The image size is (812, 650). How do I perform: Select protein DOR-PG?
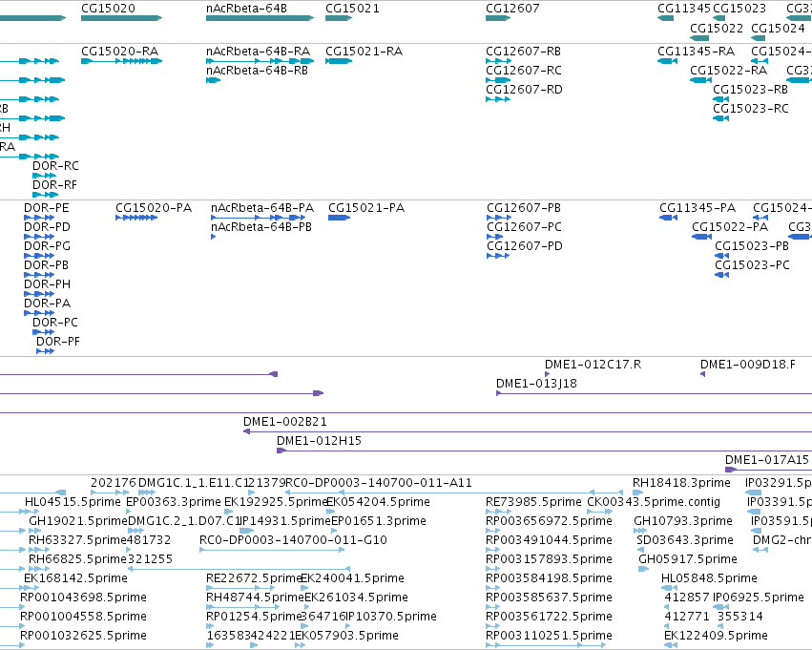click(x=47, y=246)
